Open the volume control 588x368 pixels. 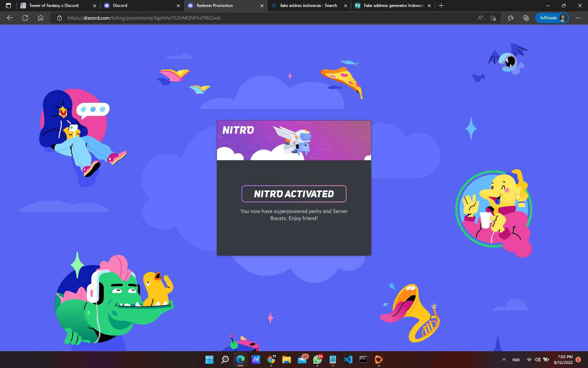coord(538,360)
